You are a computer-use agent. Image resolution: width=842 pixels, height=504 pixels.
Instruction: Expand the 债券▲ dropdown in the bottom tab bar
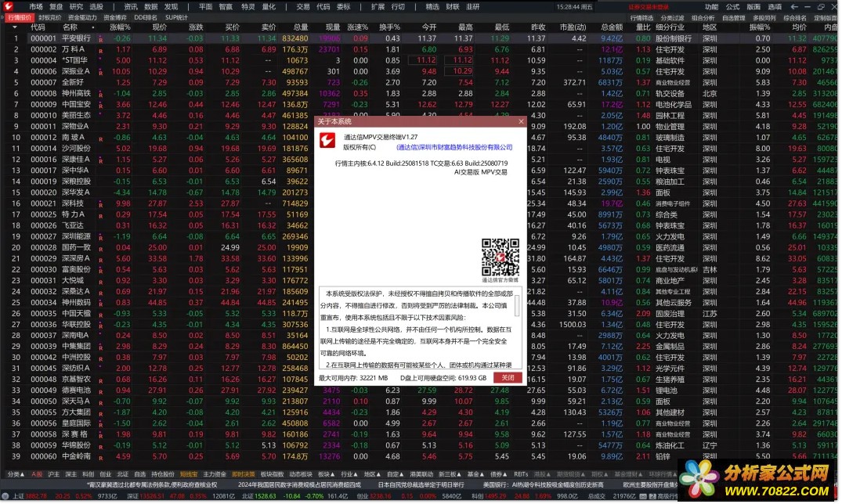click(498, 474)
